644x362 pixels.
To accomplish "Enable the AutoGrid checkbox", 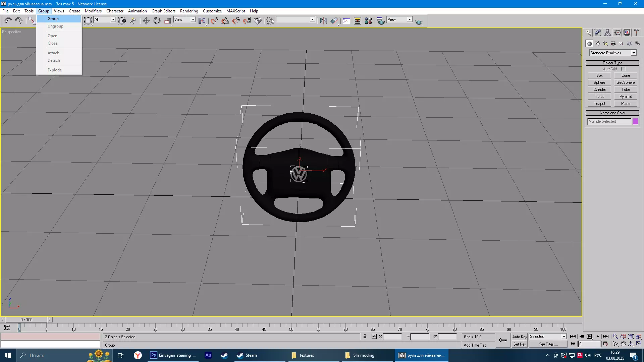I will click(623, 69).
